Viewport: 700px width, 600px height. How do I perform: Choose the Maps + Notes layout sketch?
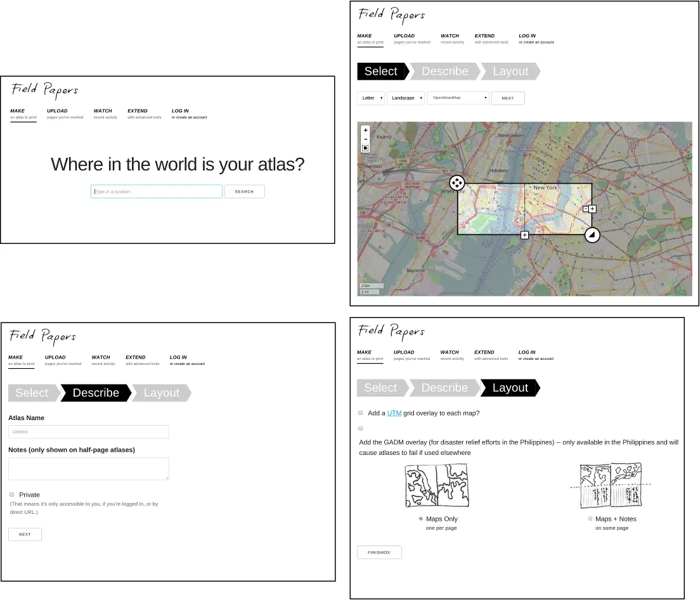tap(610, 485)
